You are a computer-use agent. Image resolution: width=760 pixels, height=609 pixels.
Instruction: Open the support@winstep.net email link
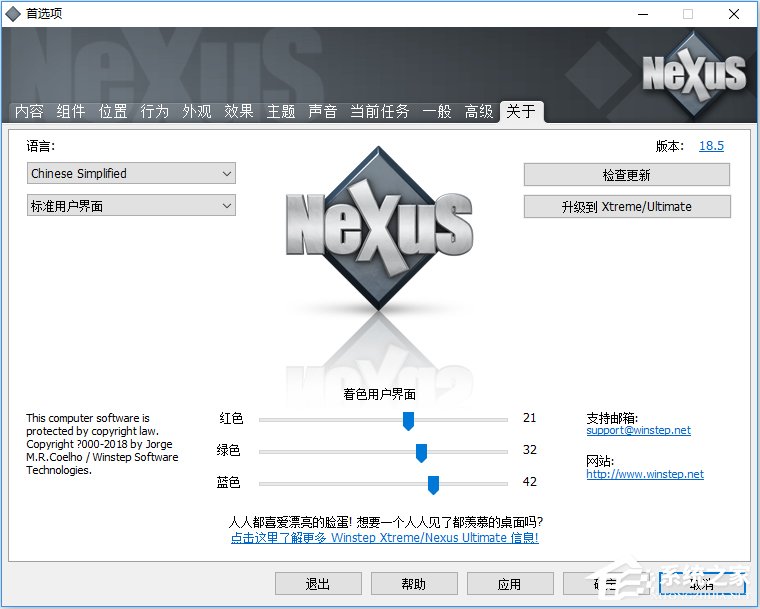point(638,430)
